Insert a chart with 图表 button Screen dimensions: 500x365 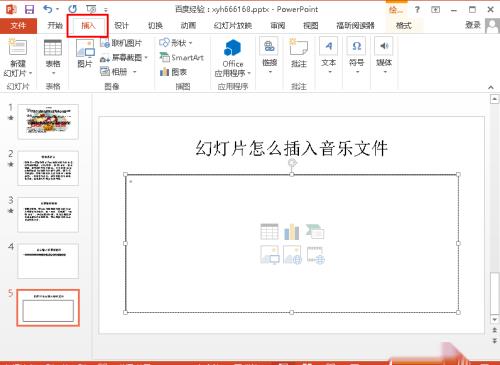tap(173, 72)
